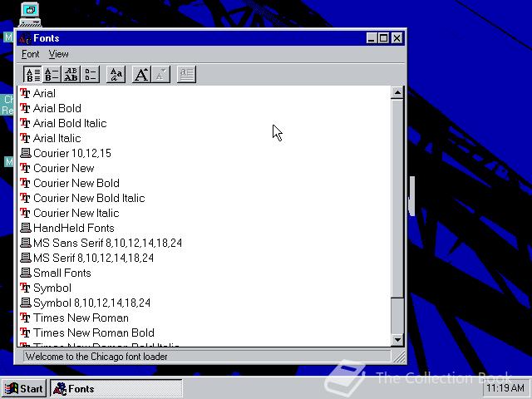Minimize the Fonts window

click(x=372, y=38)
